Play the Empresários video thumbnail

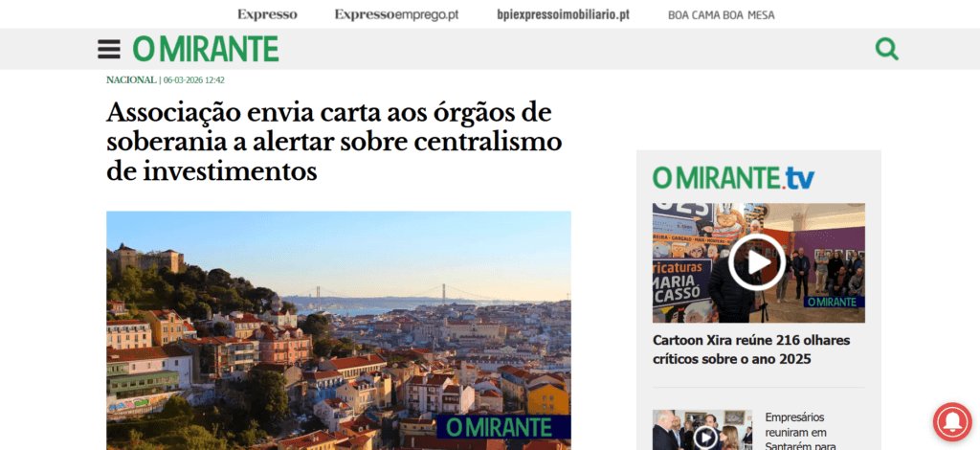(x=705, y=438)
